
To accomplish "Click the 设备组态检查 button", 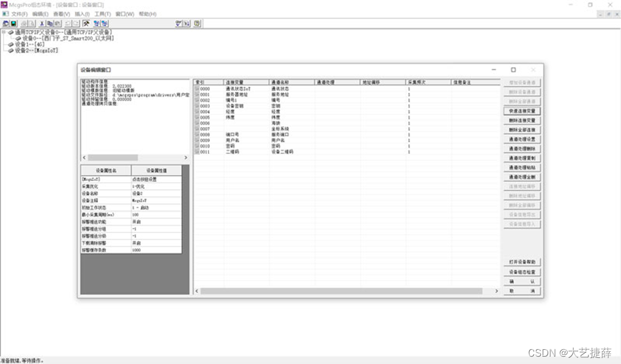I will (522, 272).
